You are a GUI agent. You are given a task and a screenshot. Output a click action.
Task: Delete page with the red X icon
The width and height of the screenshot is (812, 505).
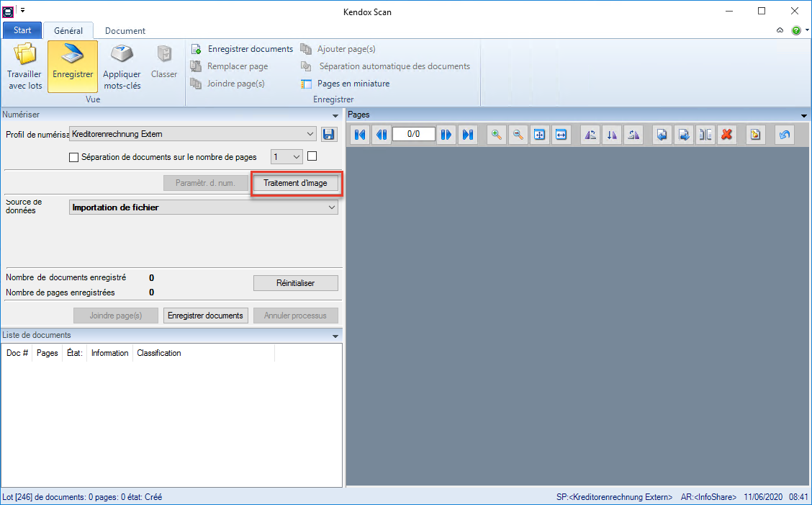pyautogui.click(x=726, y=135)
